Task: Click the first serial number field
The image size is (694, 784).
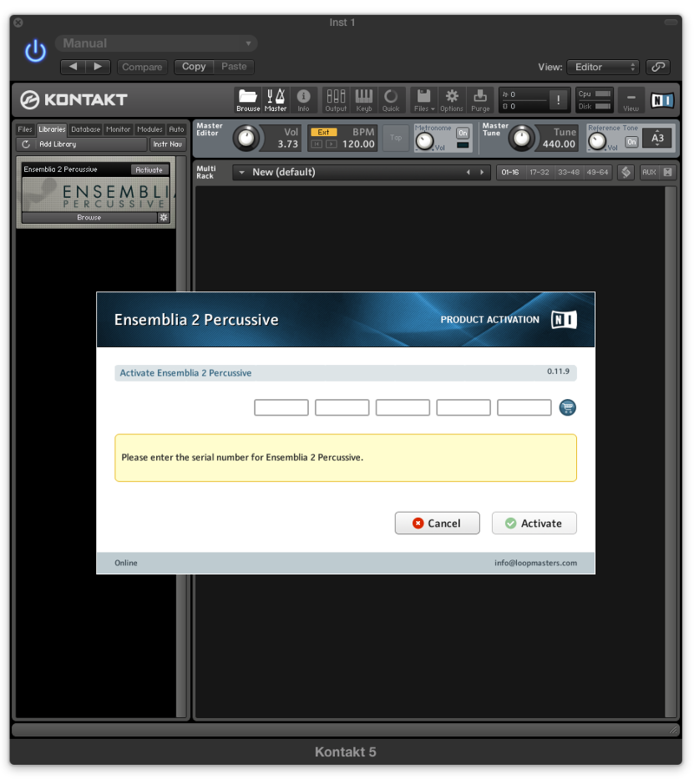Action: pyautogui.click(x=281, y=408)
